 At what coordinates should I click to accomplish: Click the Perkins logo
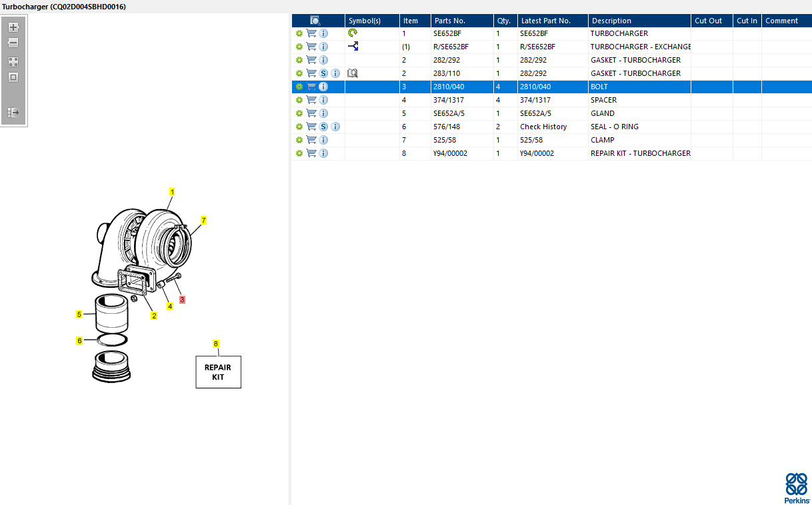(x=797, y=488)
